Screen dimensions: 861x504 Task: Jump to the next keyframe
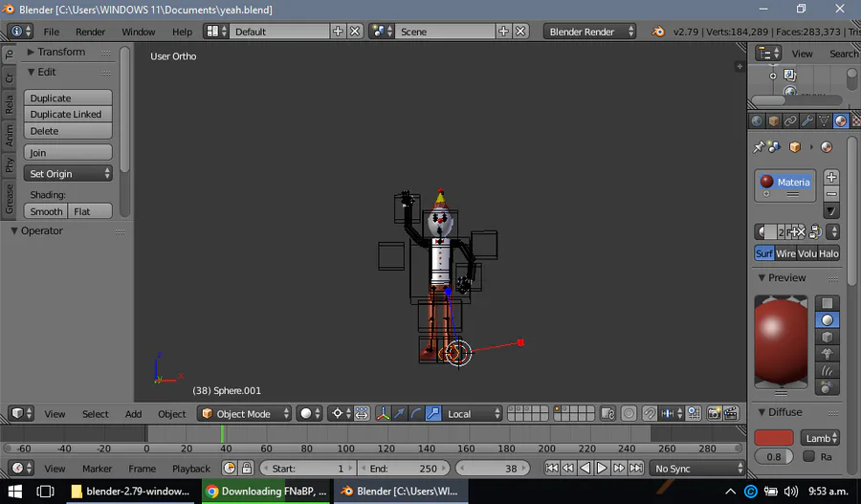click(619, 468)
